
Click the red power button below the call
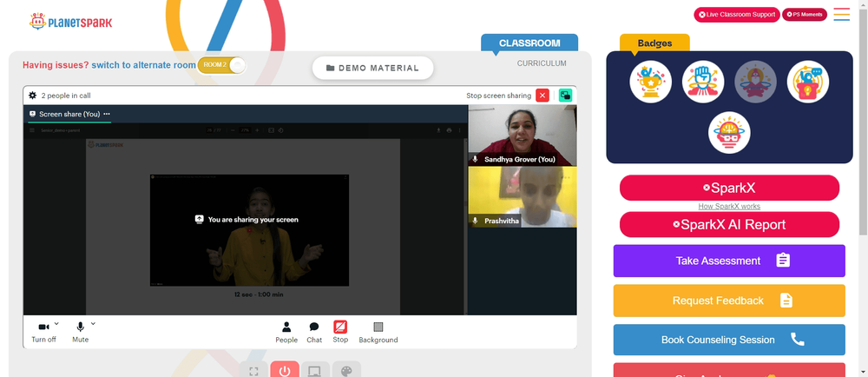point(285,370)
